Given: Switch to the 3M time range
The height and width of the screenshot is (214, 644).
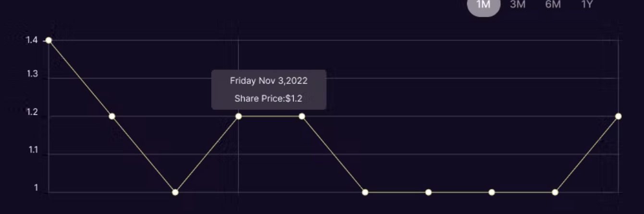Looking at the screenshot, I should (x=518, y=5).
